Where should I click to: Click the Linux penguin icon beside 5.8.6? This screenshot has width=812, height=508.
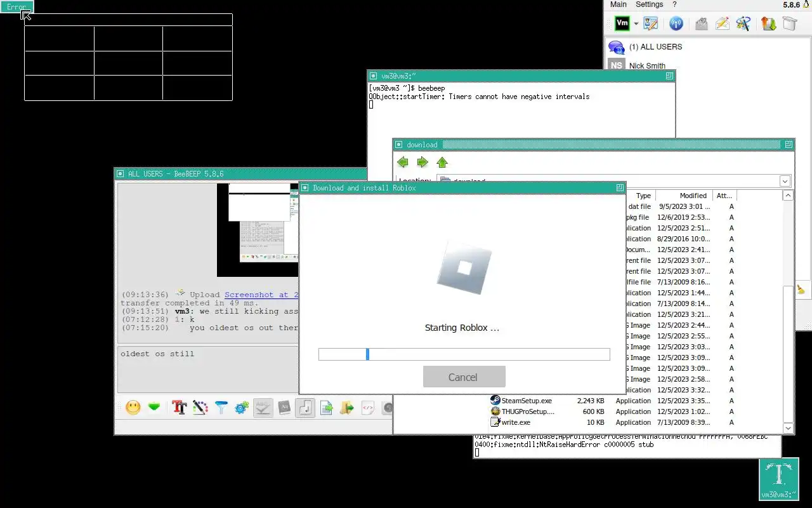click(x=806, y=4)
